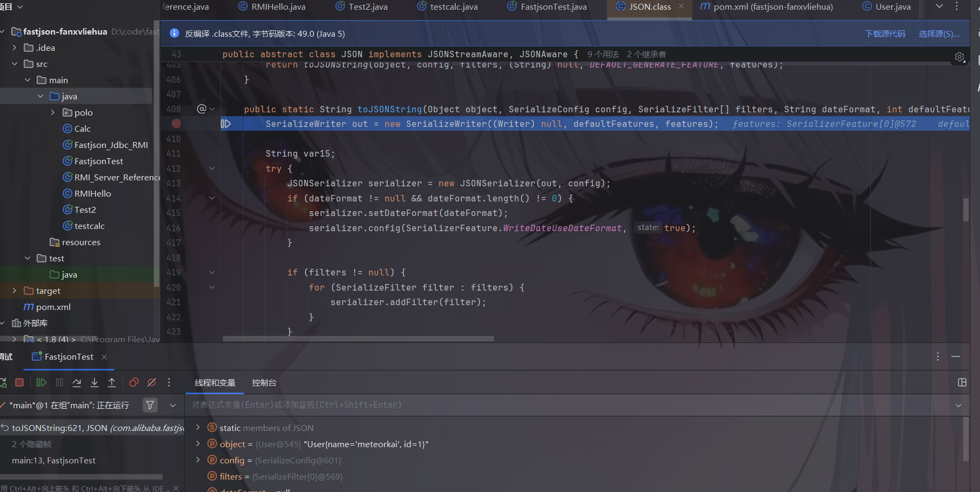Toggle Mute Breakpoints in debugger

(x=152, y=382)
